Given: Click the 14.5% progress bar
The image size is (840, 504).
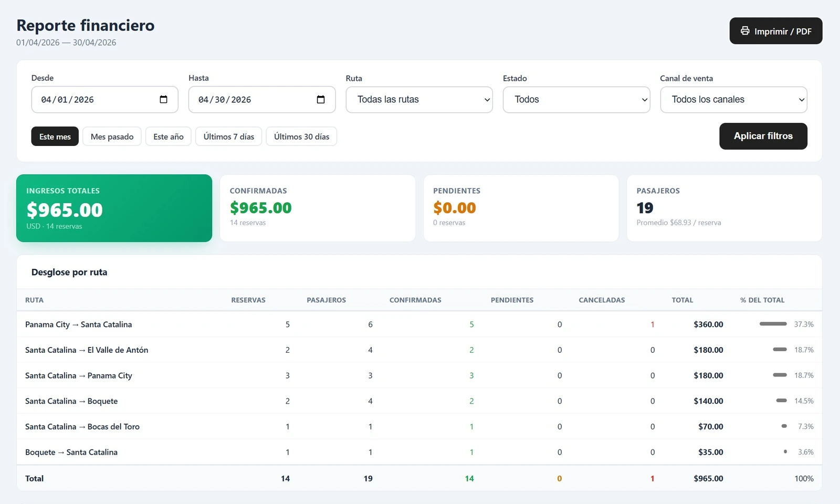Looking at the screenshot, I should point(781,401).
